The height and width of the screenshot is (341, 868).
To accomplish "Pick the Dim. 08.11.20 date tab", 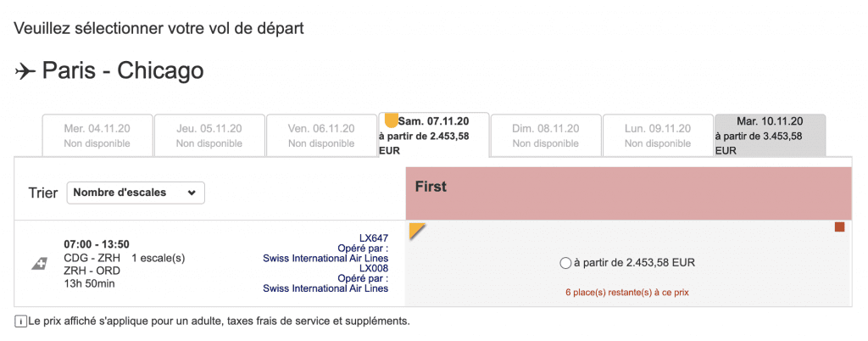I will [545, 136].
